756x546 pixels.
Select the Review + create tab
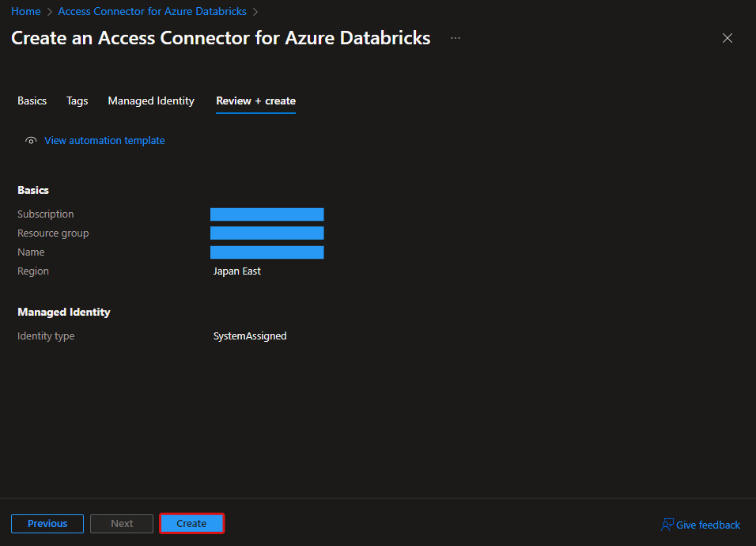pyautogui.click(x=255, y=100)
